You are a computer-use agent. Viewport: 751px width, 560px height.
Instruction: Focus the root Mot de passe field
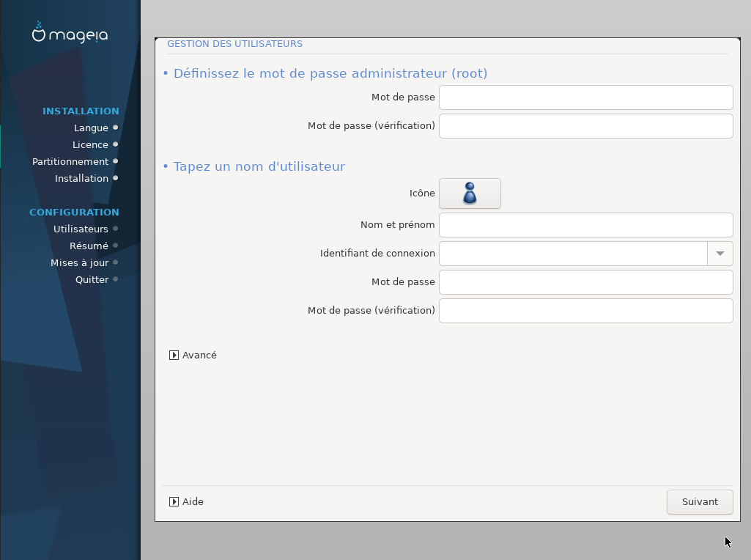(585, 97)
